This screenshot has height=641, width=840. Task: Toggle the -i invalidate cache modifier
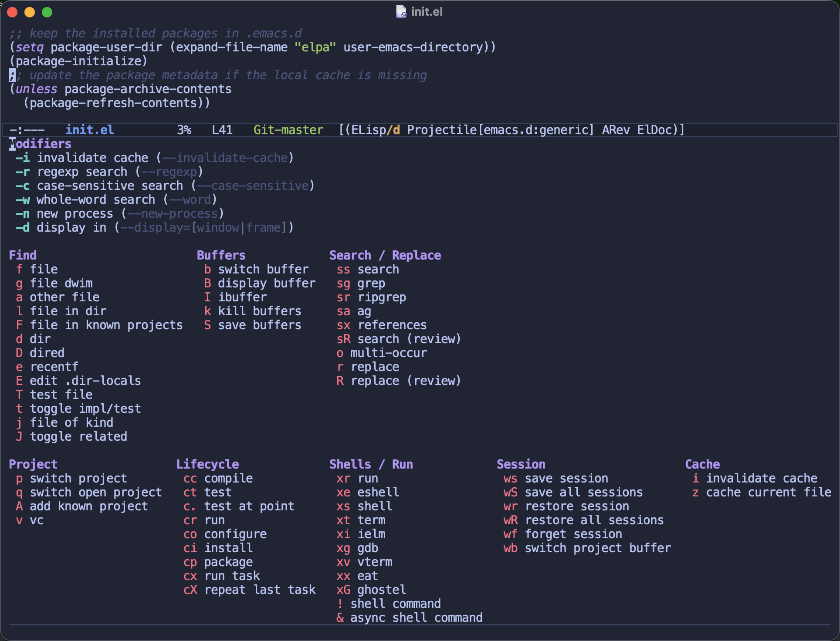point(155,158)
